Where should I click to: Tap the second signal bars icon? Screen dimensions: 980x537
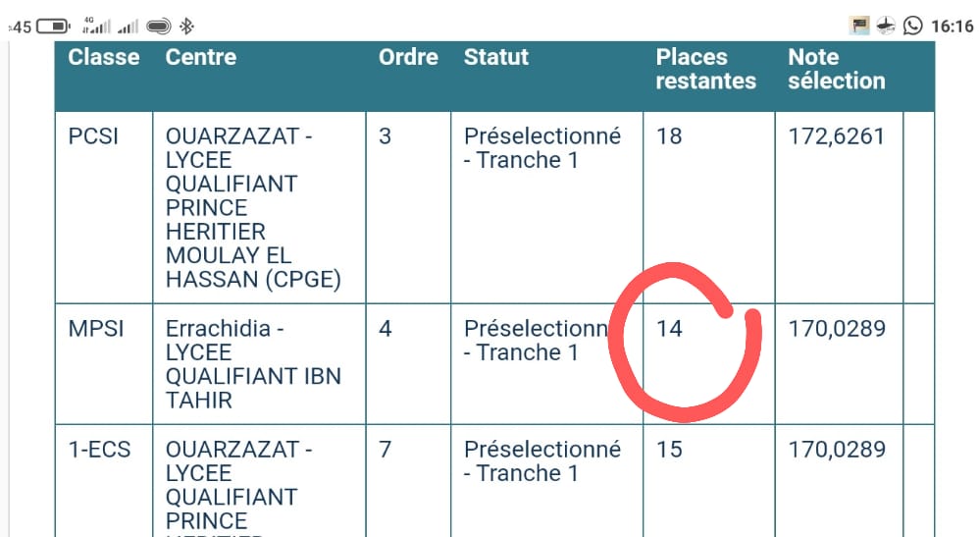coord(127,26)
